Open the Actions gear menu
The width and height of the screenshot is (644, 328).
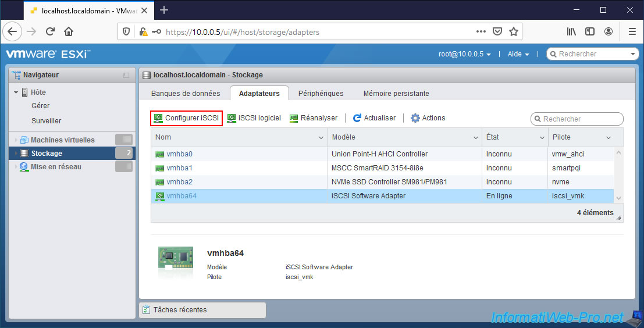coord(428,118)
